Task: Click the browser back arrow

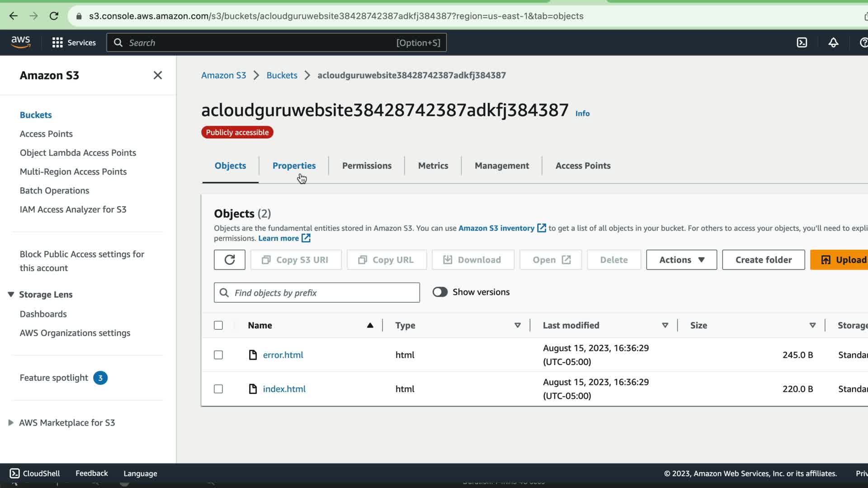Action: pyautogui.click(x=14, y=16)
